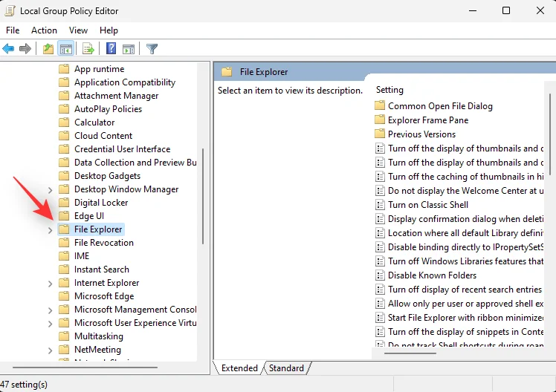Image resolution: width=556 pixels, height=392 pixels.
Task: Click the Forward arrow toolbar icon
Action: (x=25, y=48)
